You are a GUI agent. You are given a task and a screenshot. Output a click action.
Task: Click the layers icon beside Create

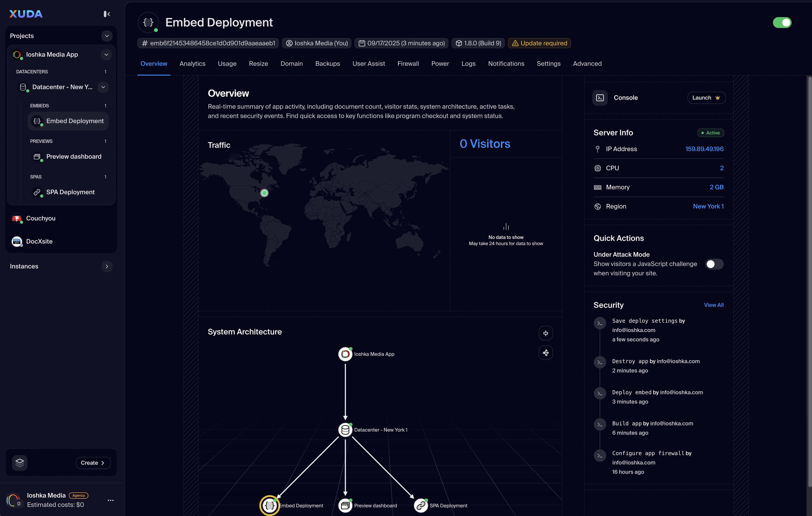[20, 462]
